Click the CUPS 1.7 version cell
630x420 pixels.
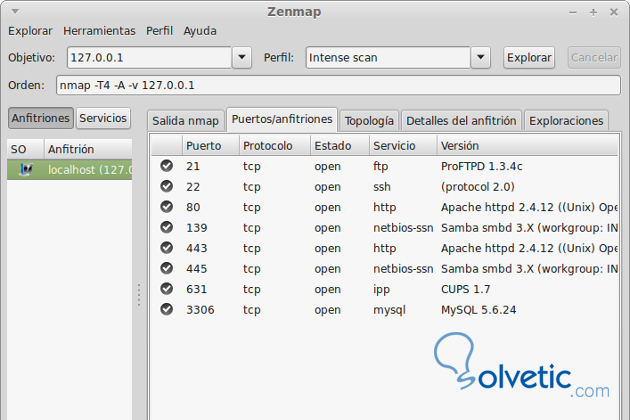tap(466, 289)
